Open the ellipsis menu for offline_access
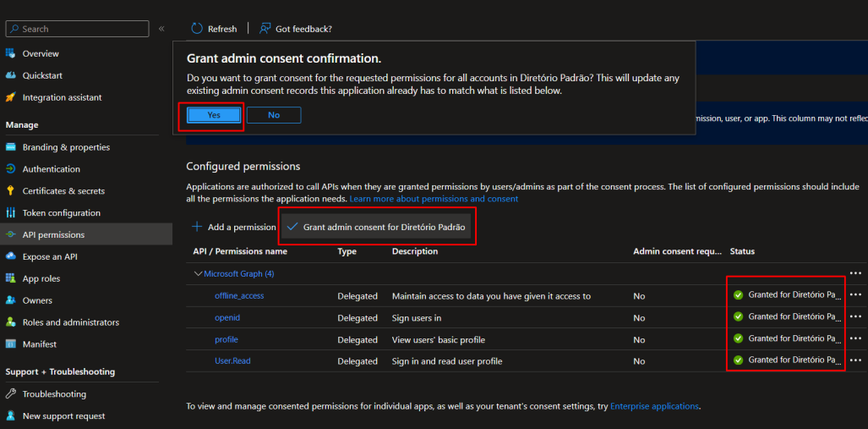Screen dimensions: 868x429 856,294
